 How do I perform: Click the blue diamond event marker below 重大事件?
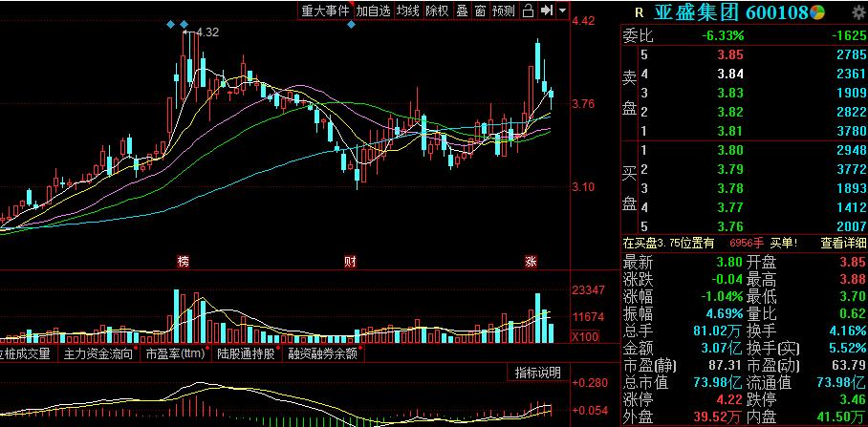click(x=351, y=24)
